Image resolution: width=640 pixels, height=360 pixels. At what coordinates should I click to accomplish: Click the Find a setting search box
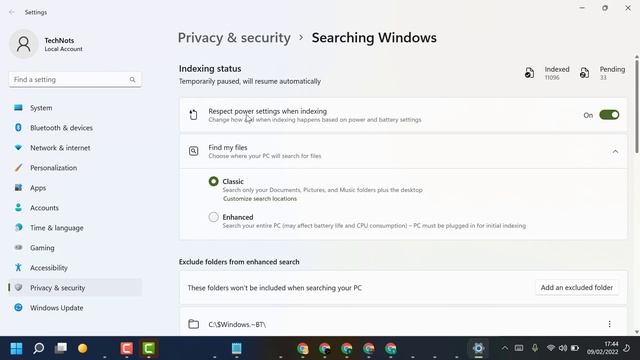point(75,80)
